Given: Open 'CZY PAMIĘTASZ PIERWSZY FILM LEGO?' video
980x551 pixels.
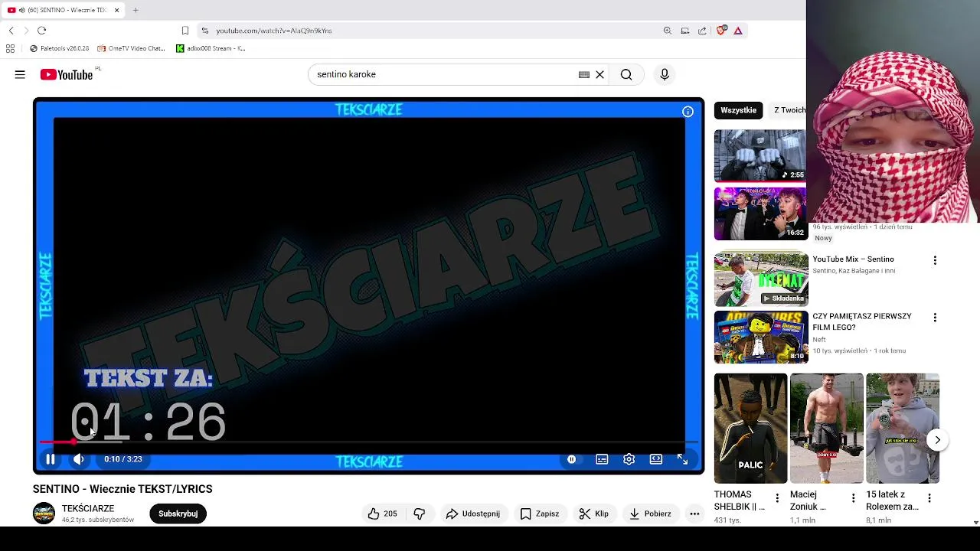Looking at the screenshot, I should (x=862, y=321).
